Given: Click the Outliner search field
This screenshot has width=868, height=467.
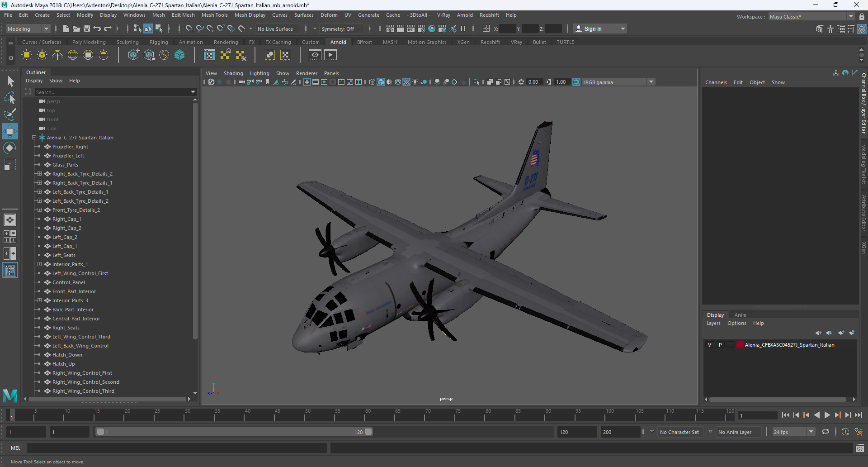Looking at the screenshot, I should (113, 92).
